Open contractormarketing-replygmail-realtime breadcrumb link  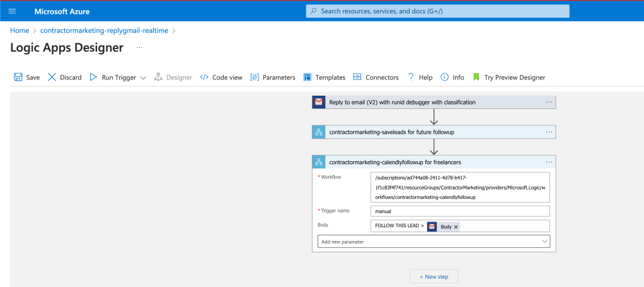pyautogui.click(x=105, y=31)
